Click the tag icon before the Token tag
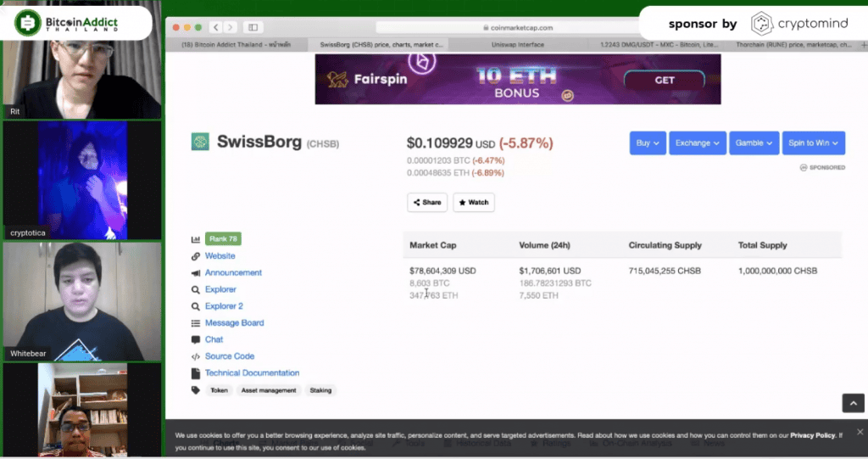Screen dimensions: 868x459 pyautogui.click(x=196, y=390)
